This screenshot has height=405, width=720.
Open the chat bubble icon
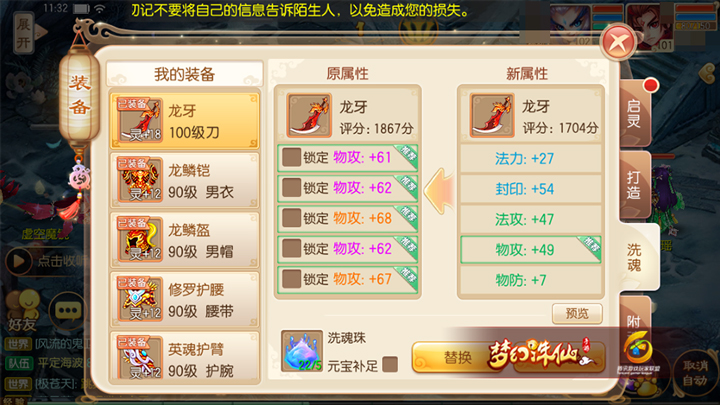pyautogui.click(x=68, y=311)
